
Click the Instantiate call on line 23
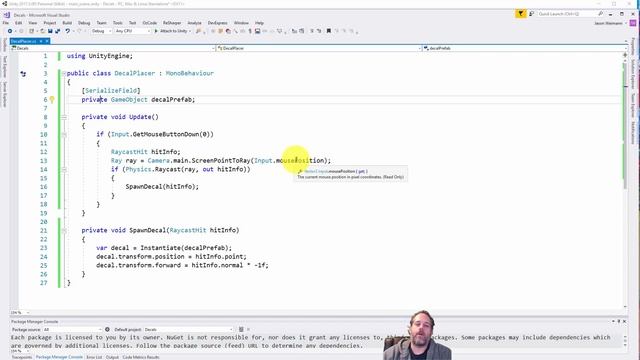click(160, 248)
